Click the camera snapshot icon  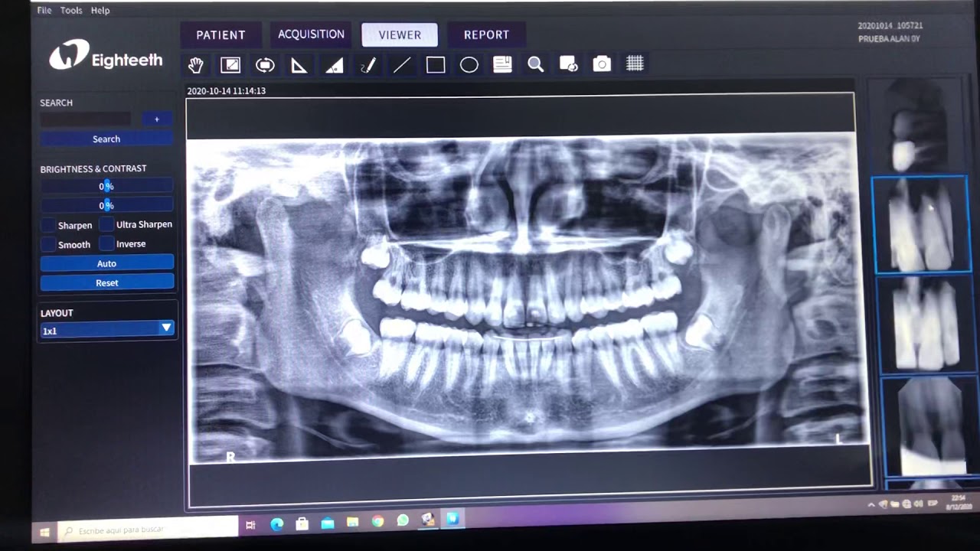pos(603,64)
